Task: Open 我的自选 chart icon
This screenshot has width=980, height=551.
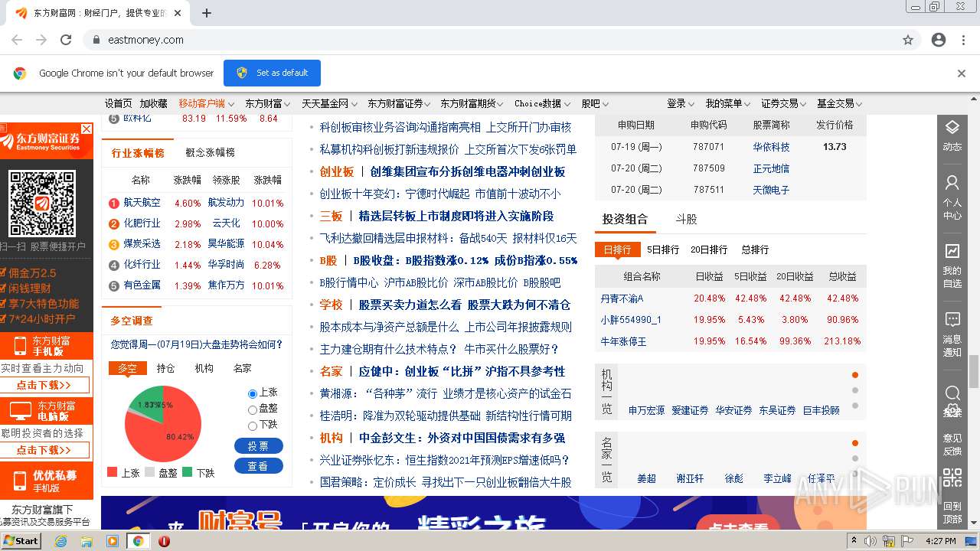Action: click(x=952, y=266)
